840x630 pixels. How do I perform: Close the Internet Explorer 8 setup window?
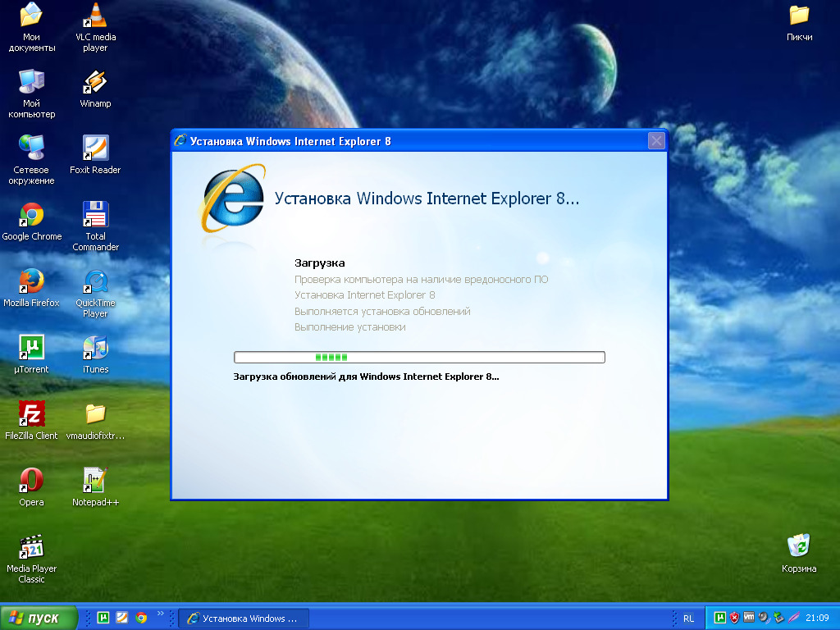coord(656,141)
